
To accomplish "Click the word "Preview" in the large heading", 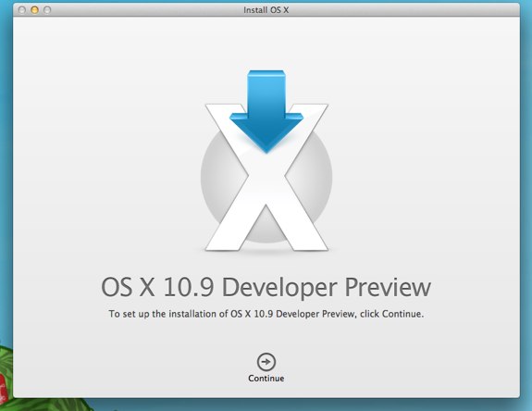I will (388, 288).
